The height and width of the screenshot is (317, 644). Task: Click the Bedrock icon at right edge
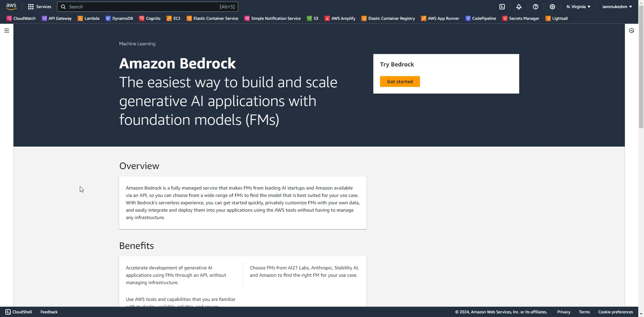click(x=632, y=30)
